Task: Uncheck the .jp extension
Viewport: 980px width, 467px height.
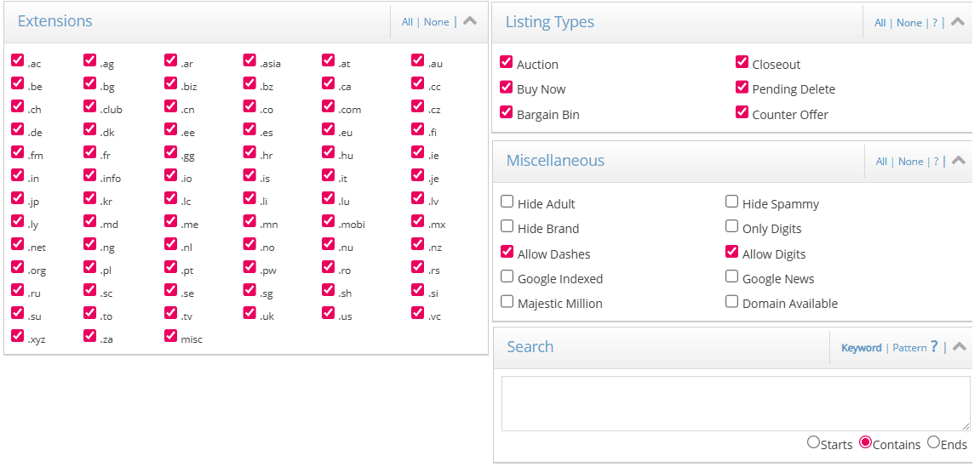Action: point(18,198)
